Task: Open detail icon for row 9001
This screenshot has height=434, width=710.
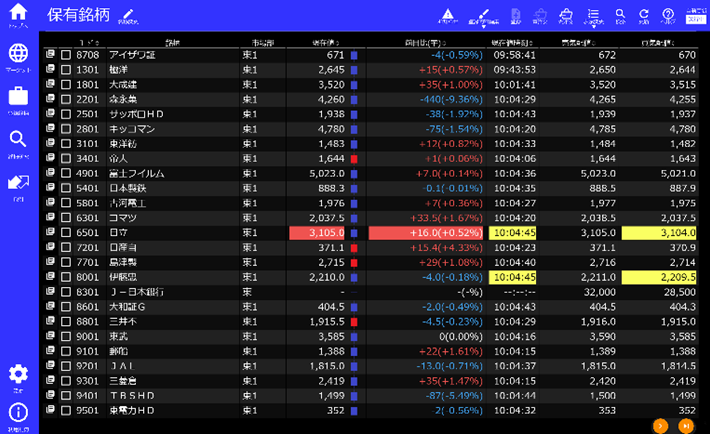Action: [50, 335]
